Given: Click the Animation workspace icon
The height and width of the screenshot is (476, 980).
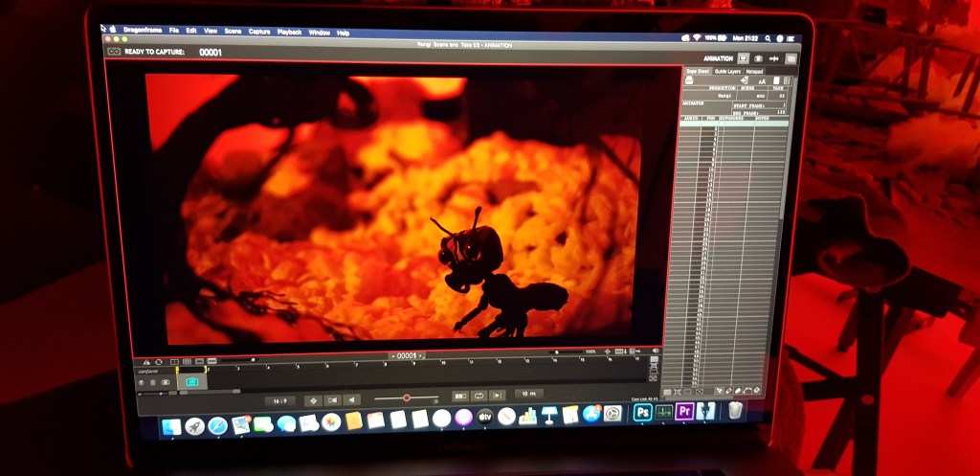Looking at the screenshot, I should 744,58.
